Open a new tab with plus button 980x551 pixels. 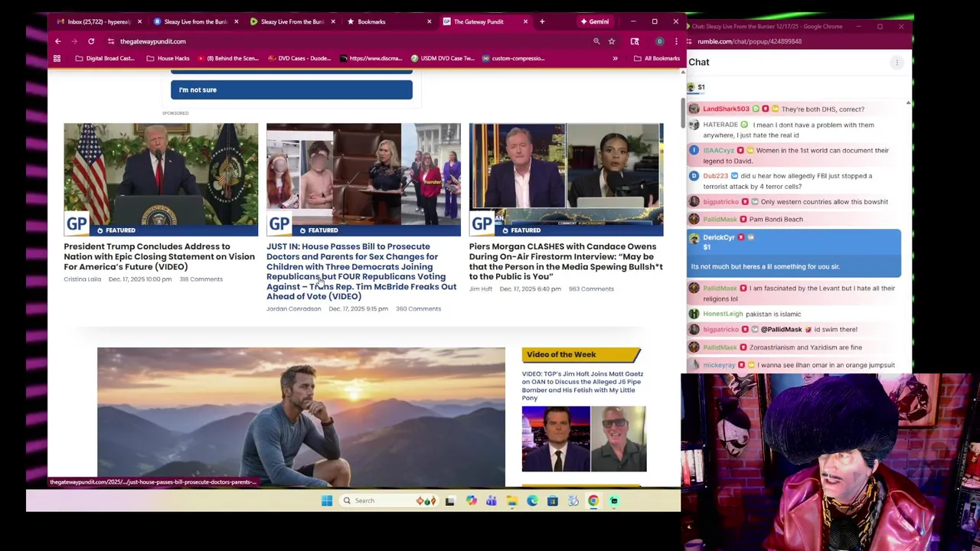(x=542, y=21)
